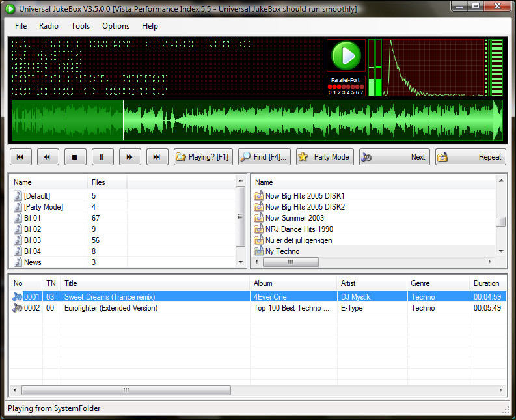Sort tracks by Album column header

pos(293,283)
